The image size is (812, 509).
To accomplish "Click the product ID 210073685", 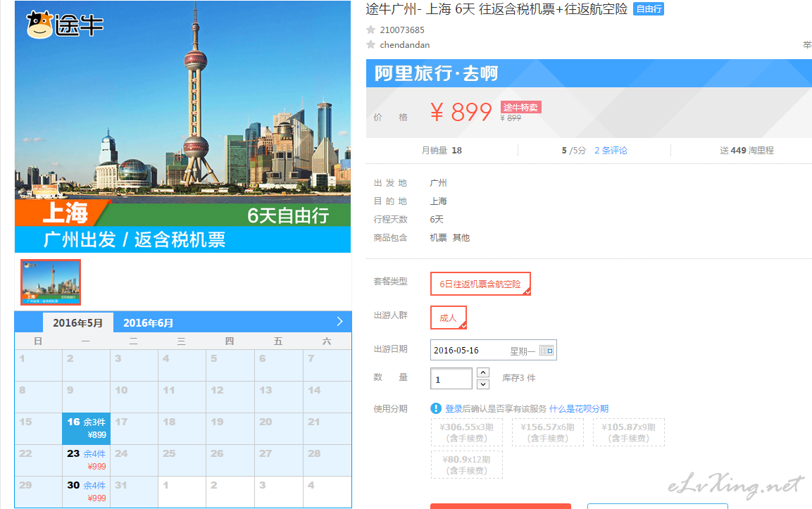I will (402, 30).
